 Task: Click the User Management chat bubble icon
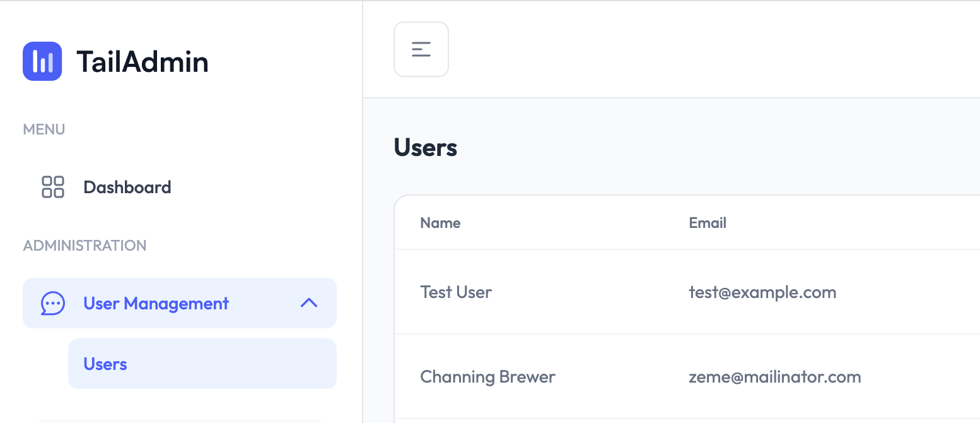pos(53,303)
